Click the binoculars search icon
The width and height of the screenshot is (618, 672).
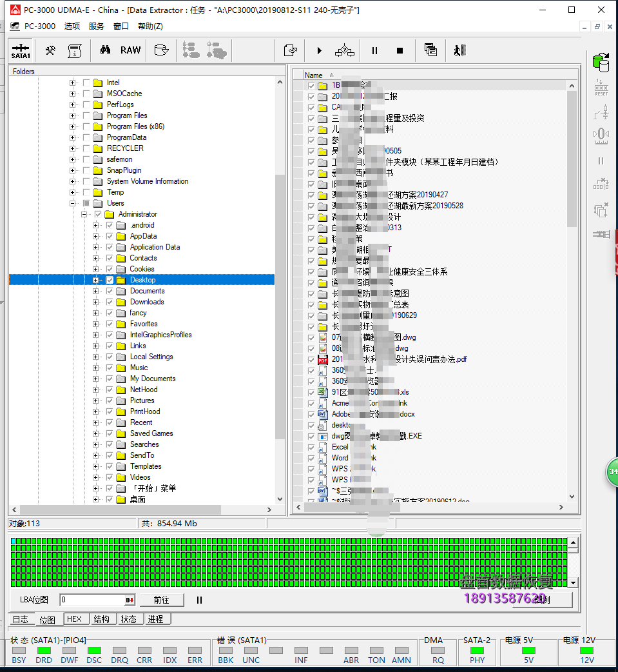click(105, 50)
